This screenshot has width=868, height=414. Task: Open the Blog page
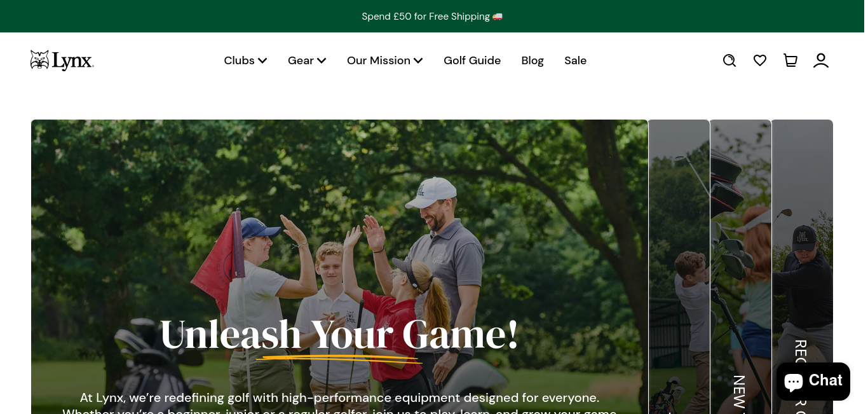pyautogui.click(x=532, y=60)
